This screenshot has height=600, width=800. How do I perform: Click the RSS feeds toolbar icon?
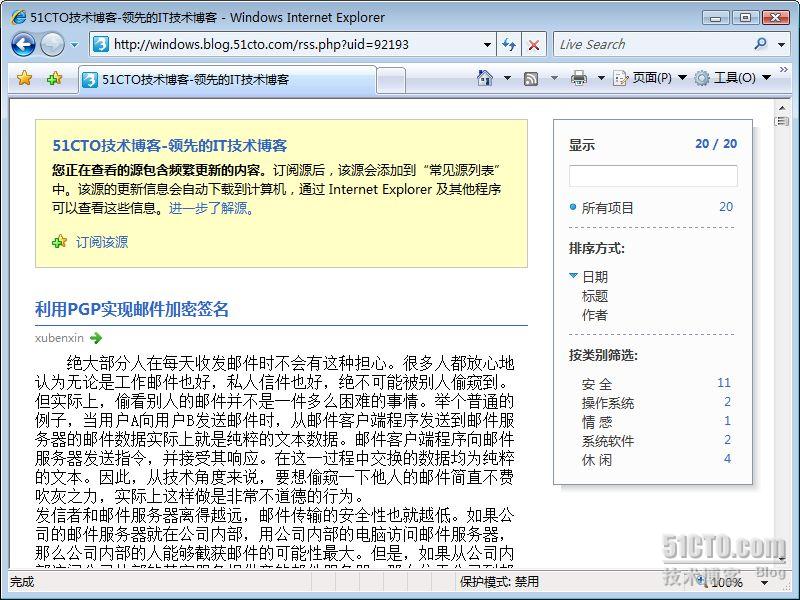pos(531,79)
